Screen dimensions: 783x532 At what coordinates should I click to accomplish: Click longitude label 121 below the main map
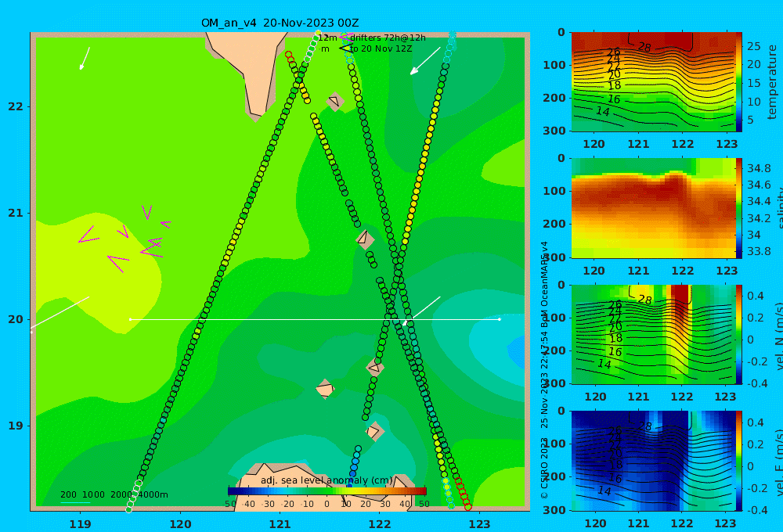tap(280, 524)
